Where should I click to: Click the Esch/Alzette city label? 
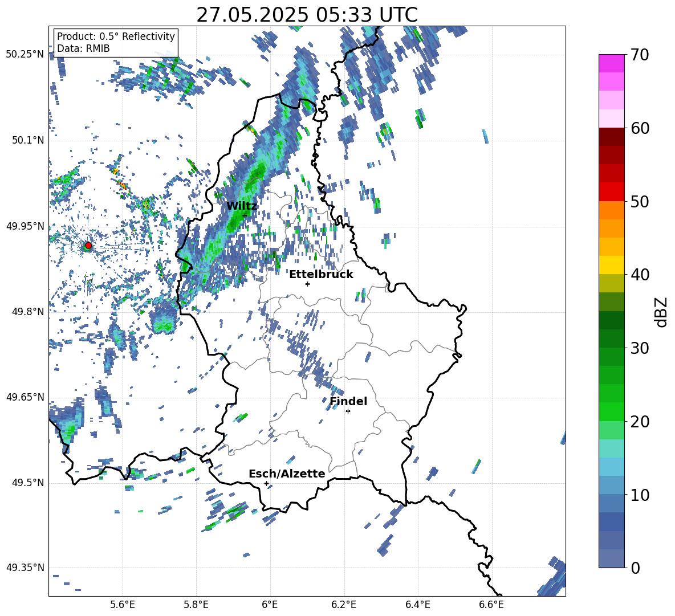coord(287,474)
